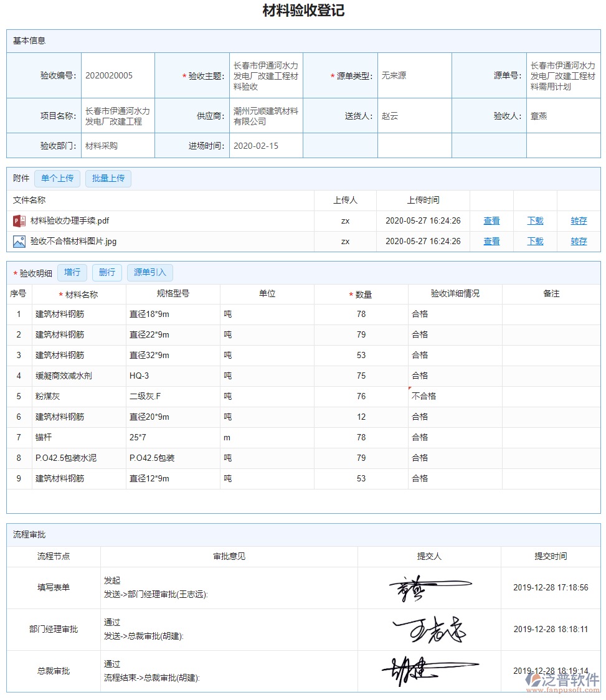Open 查看 preview for 材料验收办理手续.pdf
This screenshot has height=700, width=606.
pyautogui.click(x=491, y=220)
